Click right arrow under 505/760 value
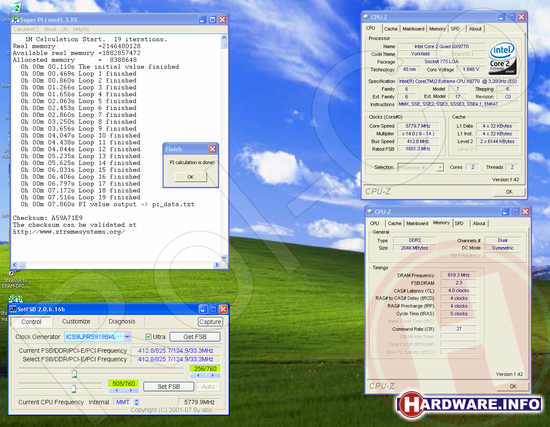 coord(131,390)
